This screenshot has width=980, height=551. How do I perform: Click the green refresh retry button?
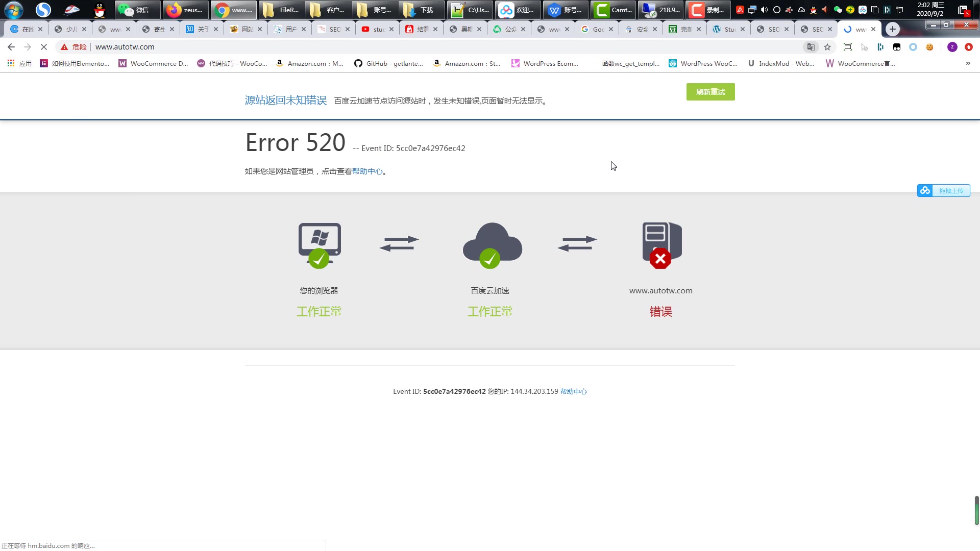tap(710, 92)
